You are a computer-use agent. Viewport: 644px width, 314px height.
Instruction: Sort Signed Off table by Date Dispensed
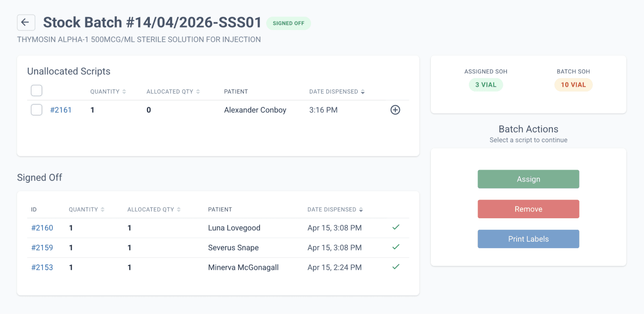click(335, 210)
